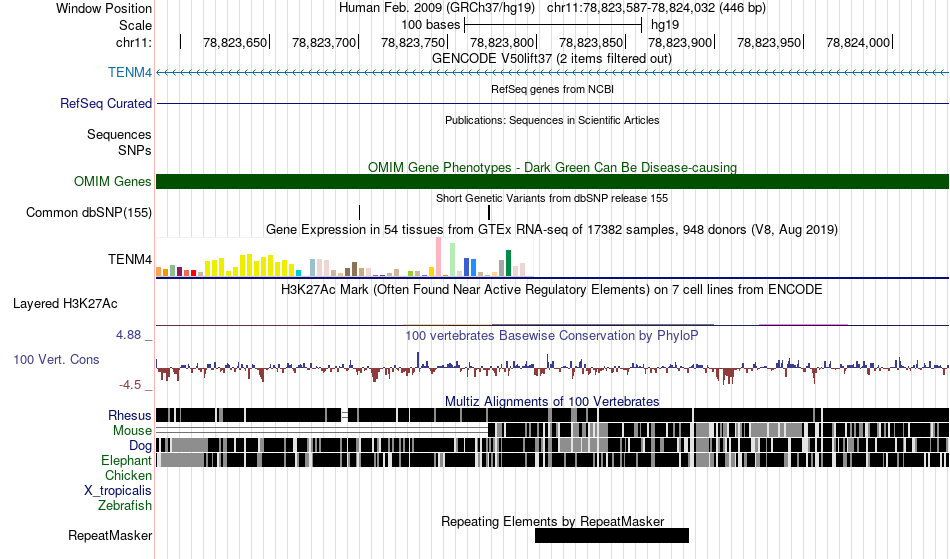
Task: Click the Basewise Conservation by PhyloP title
Action: [x=552, y=336]
